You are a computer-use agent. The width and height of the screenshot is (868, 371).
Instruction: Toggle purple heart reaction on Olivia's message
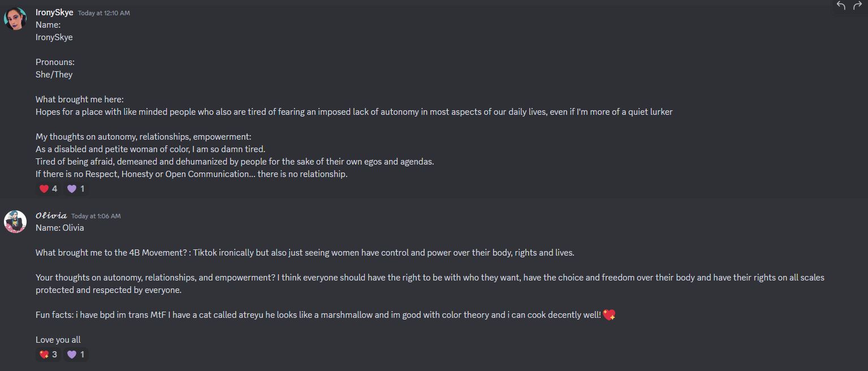click(76, 355)
